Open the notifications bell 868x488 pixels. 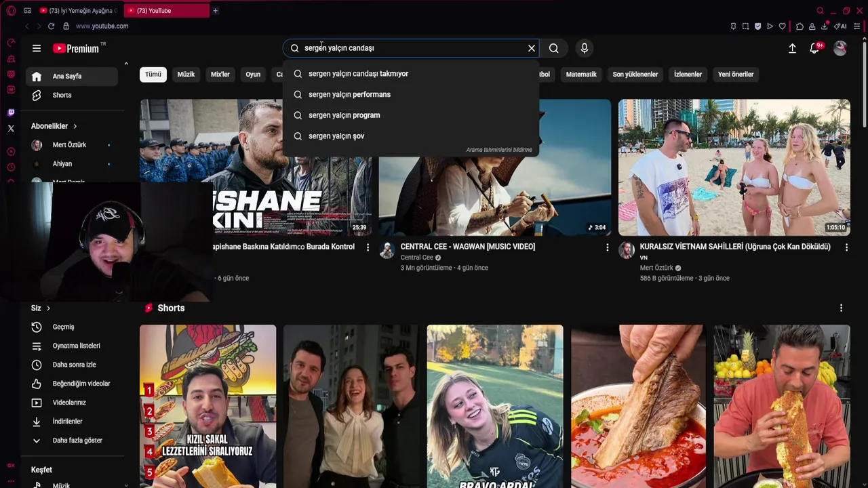pos(814,48)
